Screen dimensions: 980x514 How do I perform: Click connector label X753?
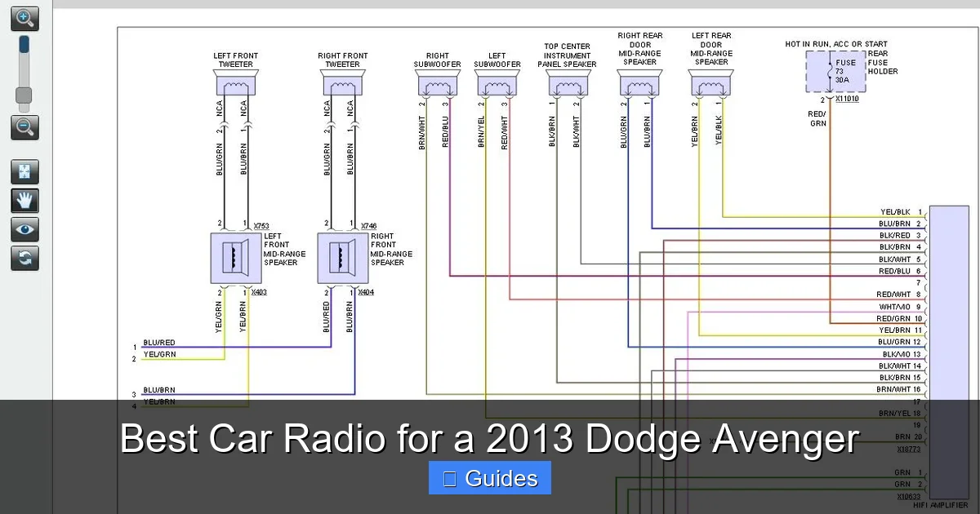pos(262,225)
